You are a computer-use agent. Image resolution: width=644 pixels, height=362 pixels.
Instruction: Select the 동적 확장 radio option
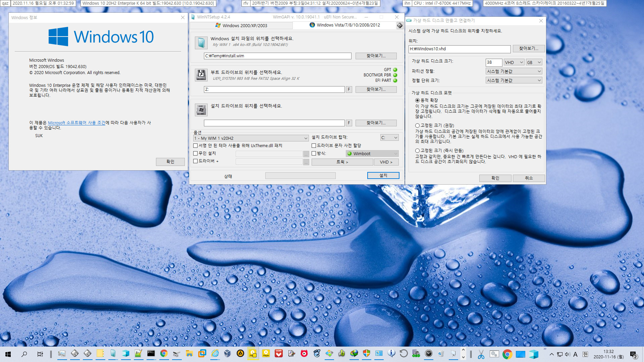[x=417, y=101]
